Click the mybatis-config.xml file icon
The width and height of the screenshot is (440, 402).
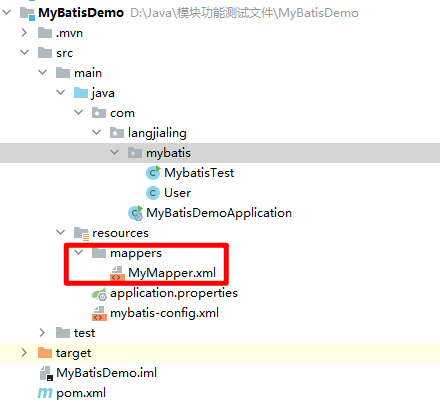point(99,313)
